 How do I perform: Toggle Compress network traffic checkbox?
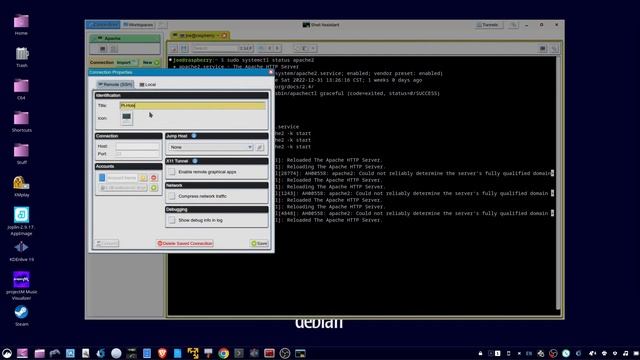(172, 196)
